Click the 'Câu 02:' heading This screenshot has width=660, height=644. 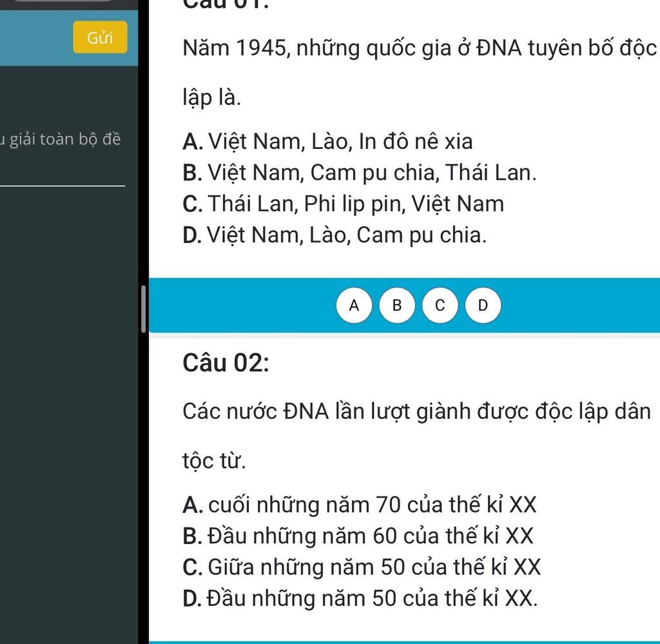click(x=226, y=364)
